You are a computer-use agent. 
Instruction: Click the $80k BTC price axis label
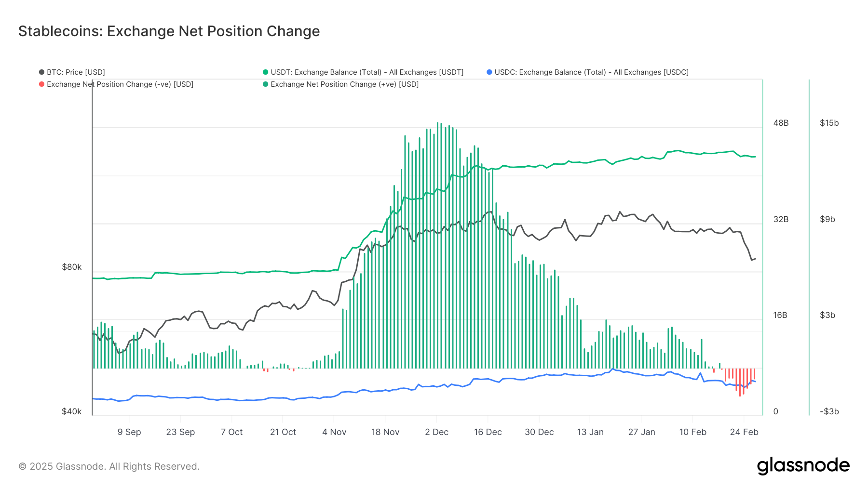tap(72, 267)
